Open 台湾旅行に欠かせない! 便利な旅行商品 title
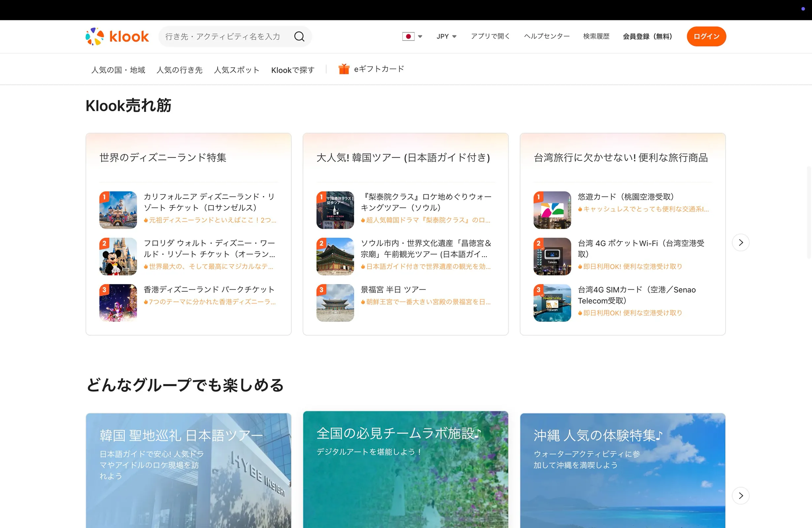 point(621,158)
